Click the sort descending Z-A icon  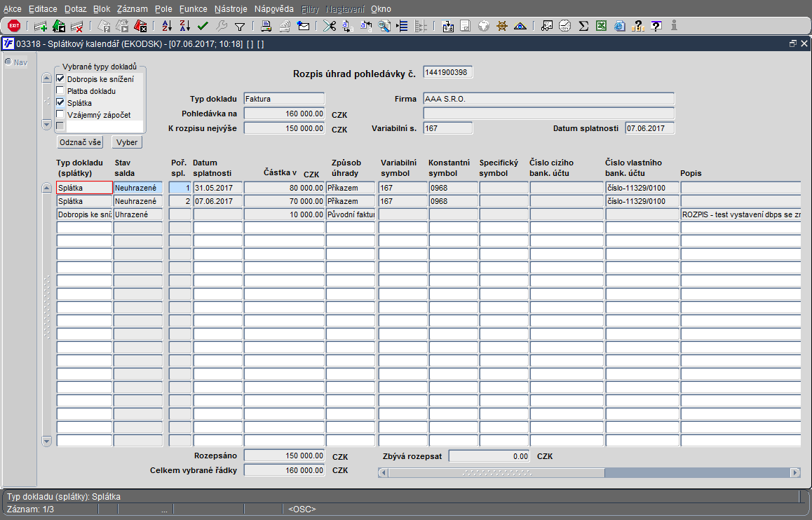click(x=185, y=25)
